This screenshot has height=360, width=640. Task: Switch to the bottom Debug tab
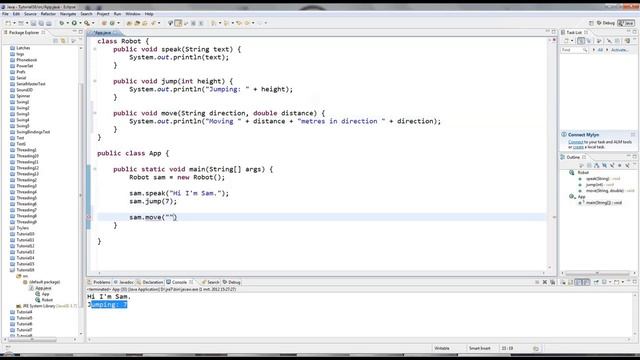click(x=232, y=282)
